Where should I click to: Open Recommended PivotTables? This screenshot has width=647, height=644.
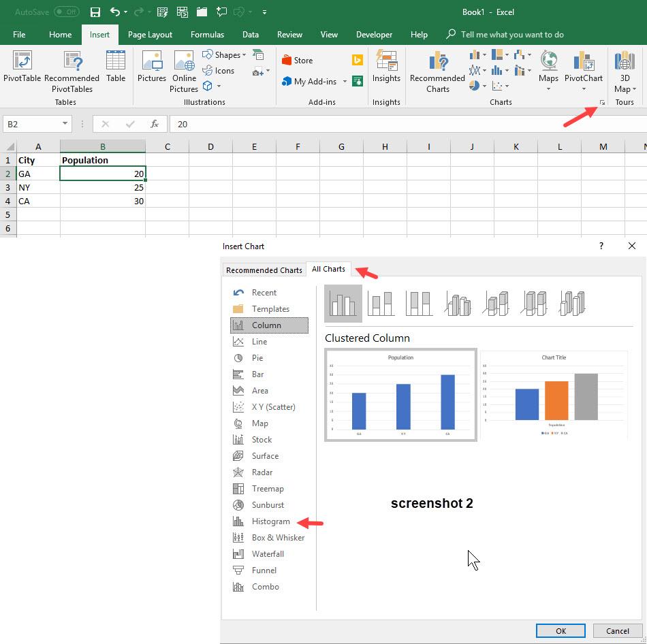(72, 71)
